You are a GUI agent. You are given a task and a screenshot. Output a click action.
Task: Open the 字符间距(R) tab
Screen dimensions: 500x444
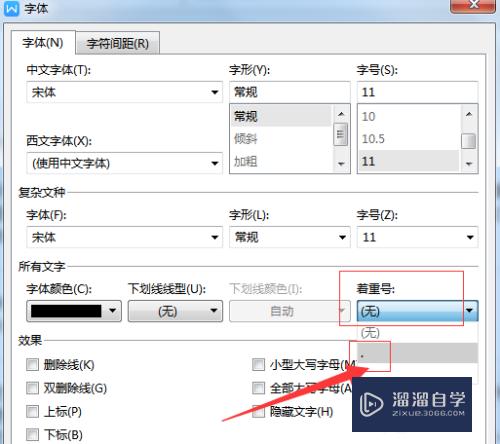[x=118, y=43]
